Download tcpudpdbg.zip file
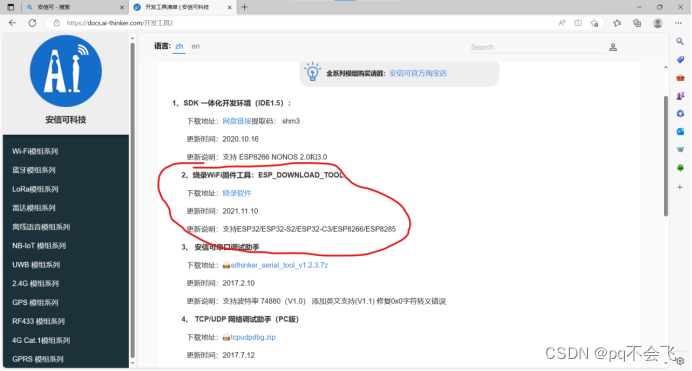The height and width of the screenshot is (371, 692). [x=253, y=337]
